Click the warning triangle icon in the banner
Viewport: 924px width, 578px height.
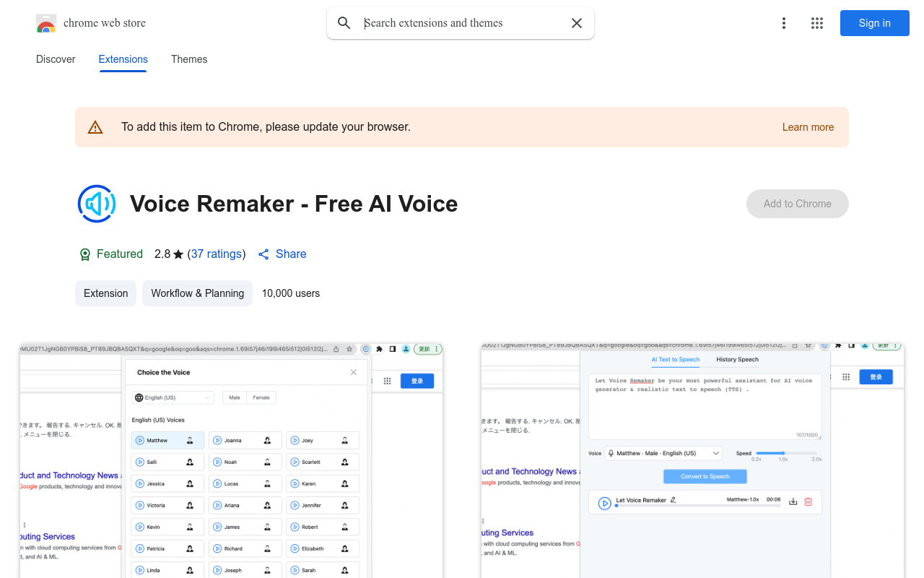tap(95, 127)
